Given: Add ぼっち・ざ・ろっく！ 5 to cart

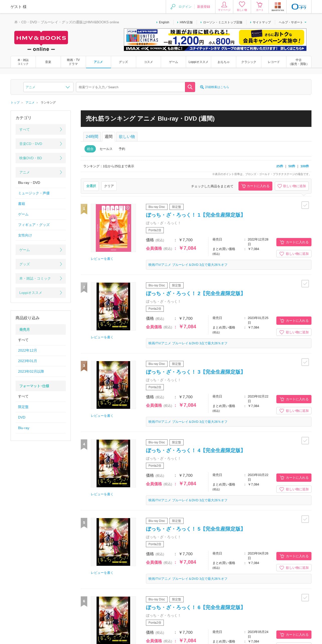Looking at the screenshot, I should 294,556.
